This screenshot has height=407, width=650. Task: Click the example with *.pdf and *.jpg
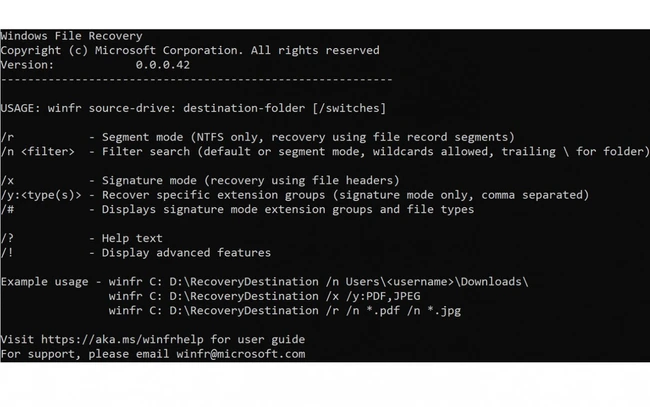pyautogui.click(x=285, y=311)
